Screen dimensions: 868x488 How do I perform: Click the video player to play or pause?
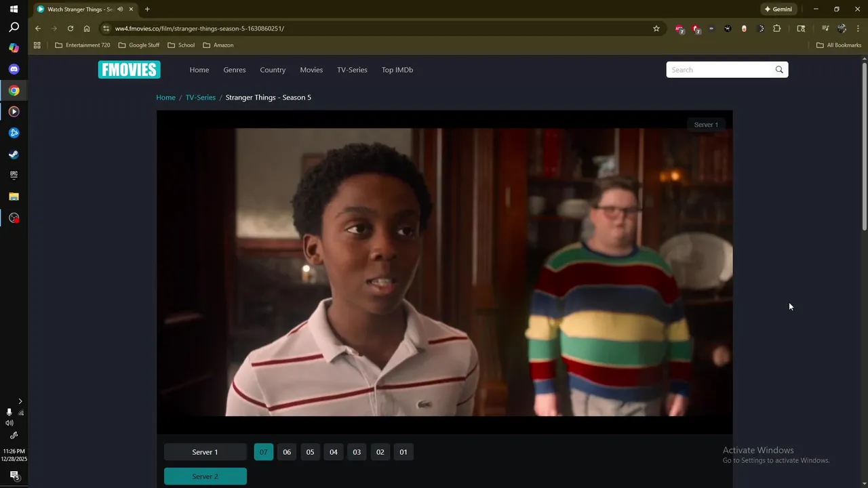(445, 272)
